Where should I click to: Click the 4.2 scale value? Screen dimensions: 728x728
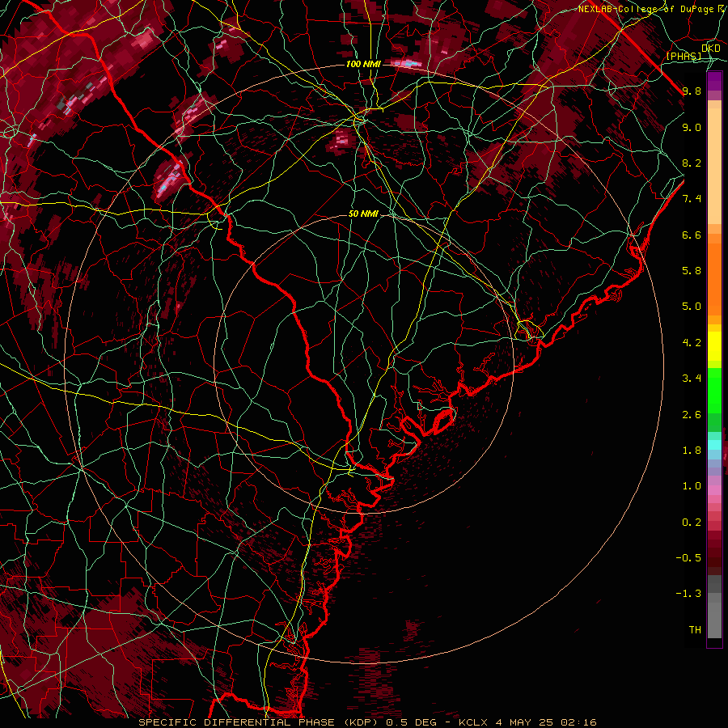click(692, 343)
